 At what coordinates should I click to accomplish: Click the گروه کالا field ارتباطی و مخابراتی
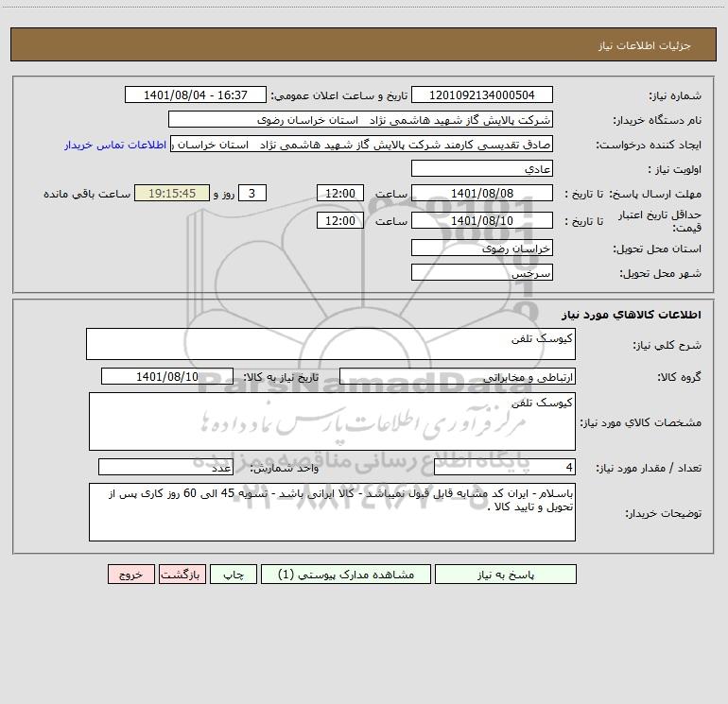pos(458,376)
